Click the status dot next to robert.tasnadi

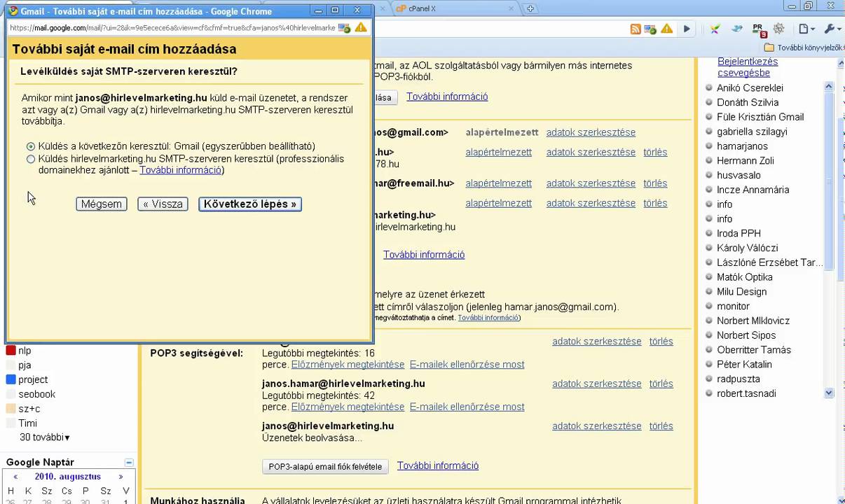(709, 394)
